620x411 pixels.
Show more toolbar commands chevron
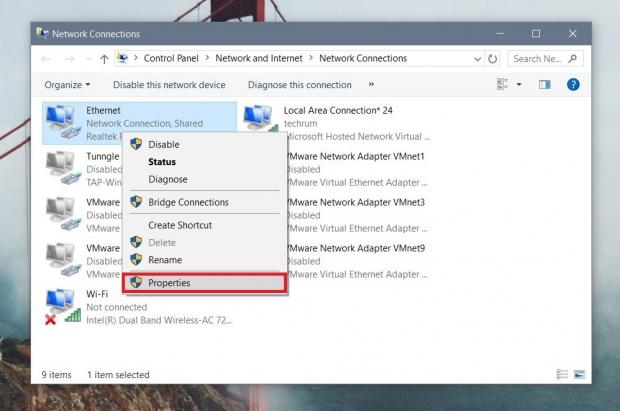point(371,85)
